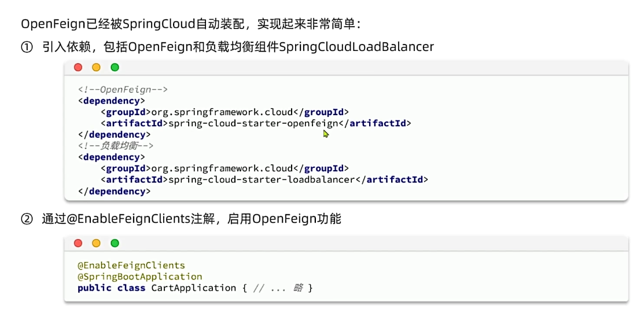
Task: Click the red dot on the CartApplication code window
Action: pyautogui.click(x=78, y=243)
